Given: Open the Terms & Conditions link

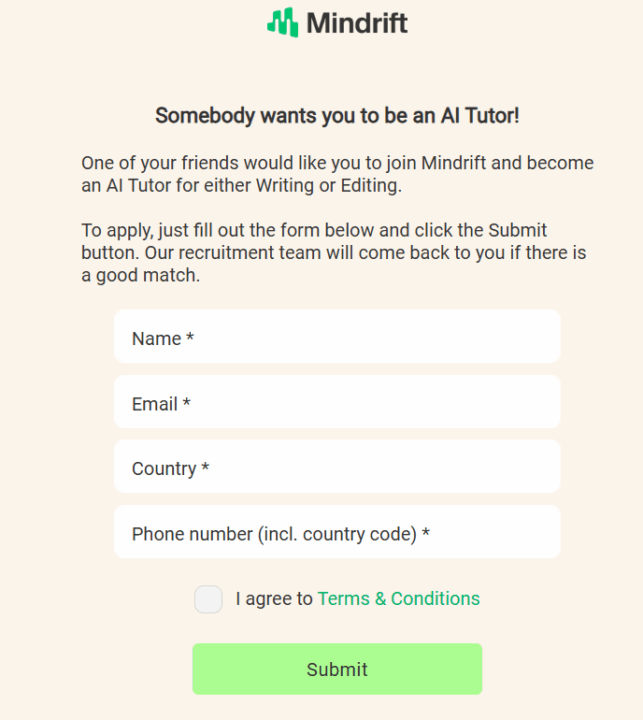Looking at the screenshot, I should point(398,599).
